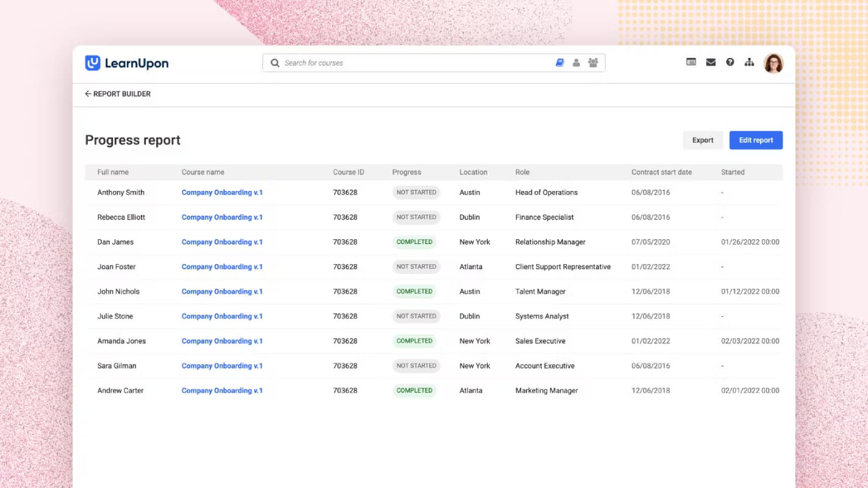Open the help question mark icon
The height and width of the screenshot is (488, 868).
730,62
